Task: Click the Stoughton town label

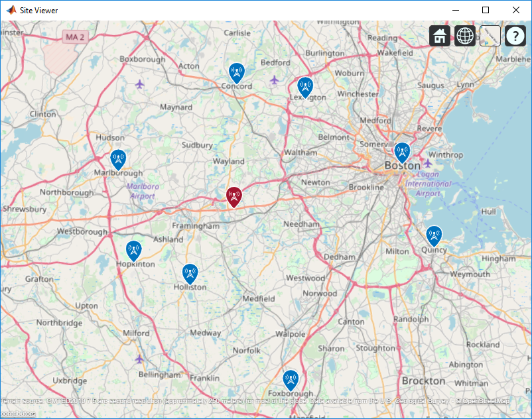Action: pyautogui.click(x=375, y=348)
